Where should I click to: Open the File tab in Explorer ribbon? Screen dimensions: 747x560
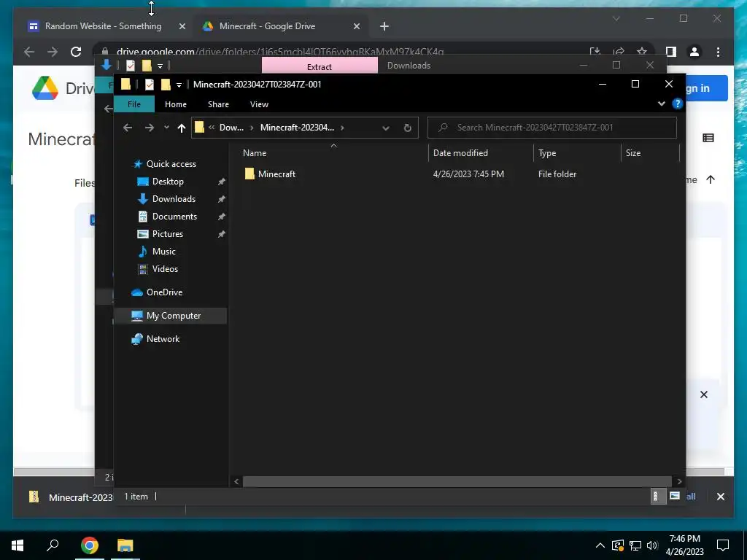[x=134, y=104]
